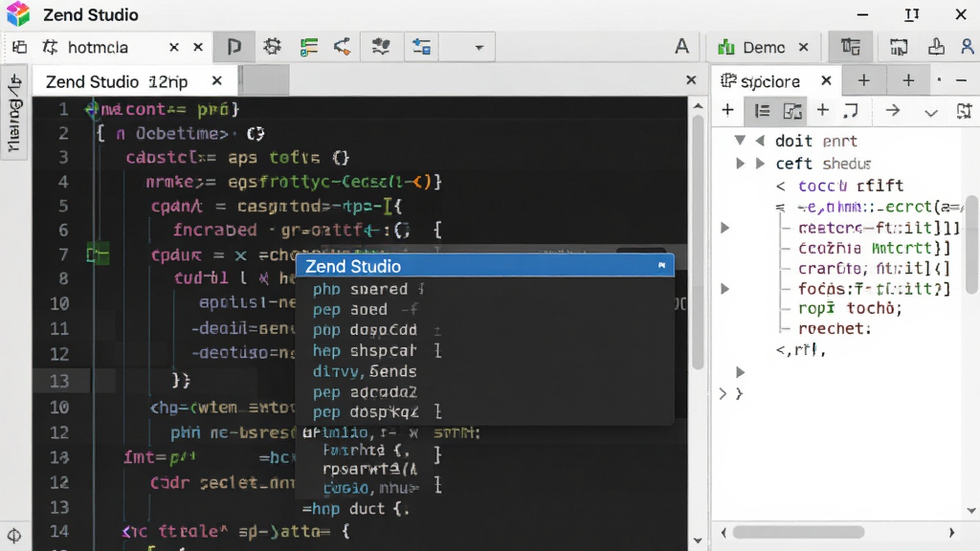Click the explorer horizontal scrollbar thumb
Screen dimensions: 980x551
point(799,532)
